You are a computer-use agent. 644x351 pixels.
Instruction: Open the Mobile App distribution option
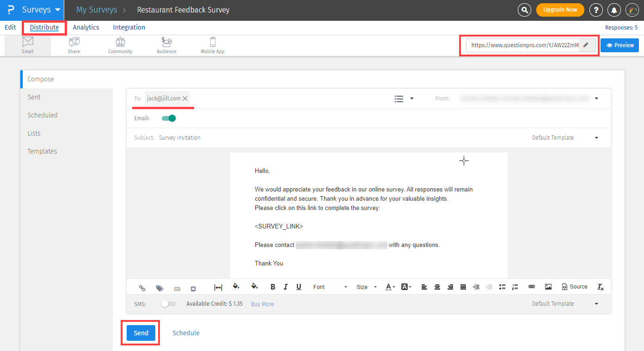212,45
